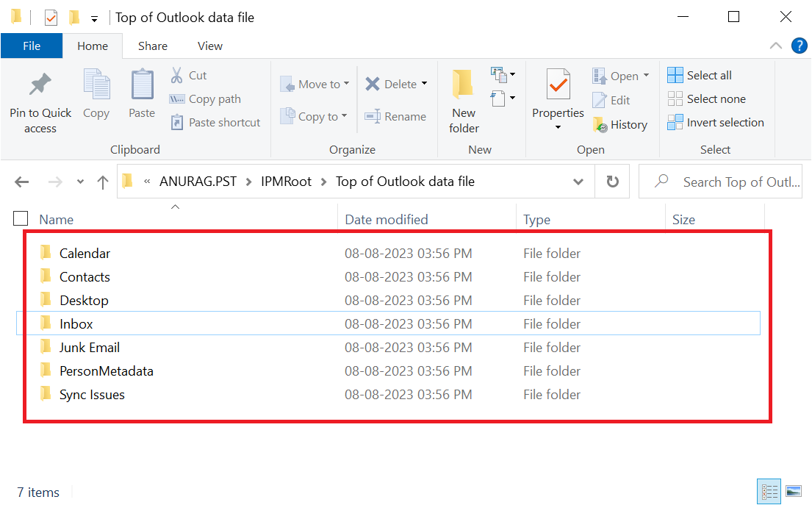Click Select none

(x=706, y=99)
